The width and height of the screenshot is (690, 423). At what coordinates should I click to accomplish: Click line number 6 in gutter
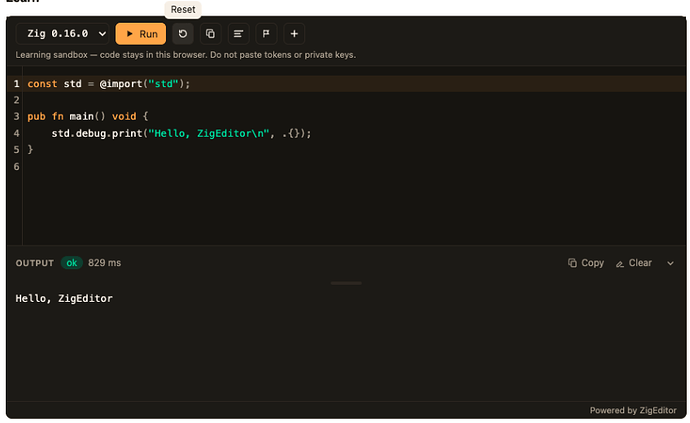[16, 166]
